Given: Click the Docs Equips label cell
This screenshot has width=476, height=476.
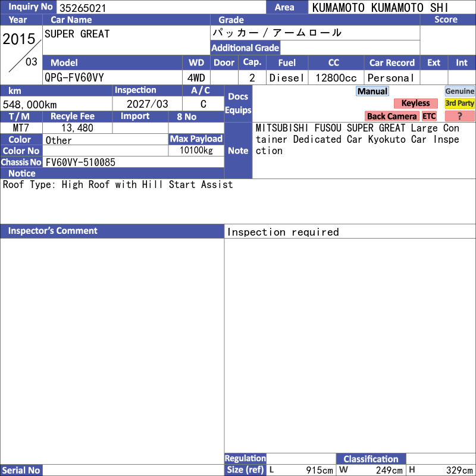Looking at the screenshot, I should click(x=238, y=103).
